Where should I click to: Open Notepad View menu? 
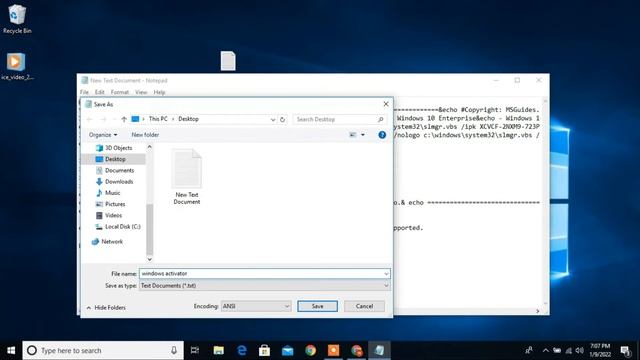point(141,92)
